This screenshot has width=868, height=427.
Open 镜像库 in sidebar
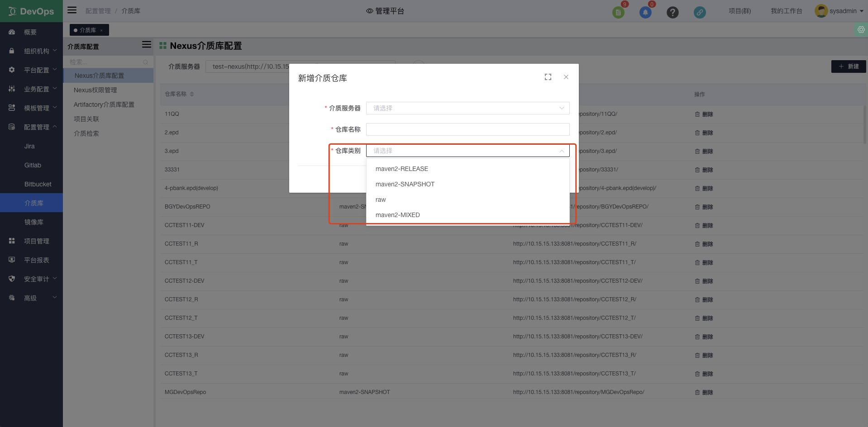31,222
